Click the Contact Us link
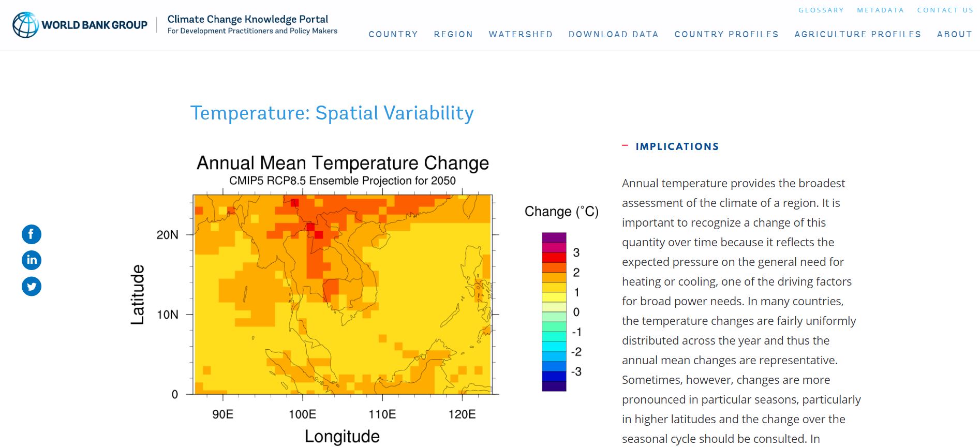The width and height of the screenshot is (980, 447). pyautogui.click(x=945, y=10)
